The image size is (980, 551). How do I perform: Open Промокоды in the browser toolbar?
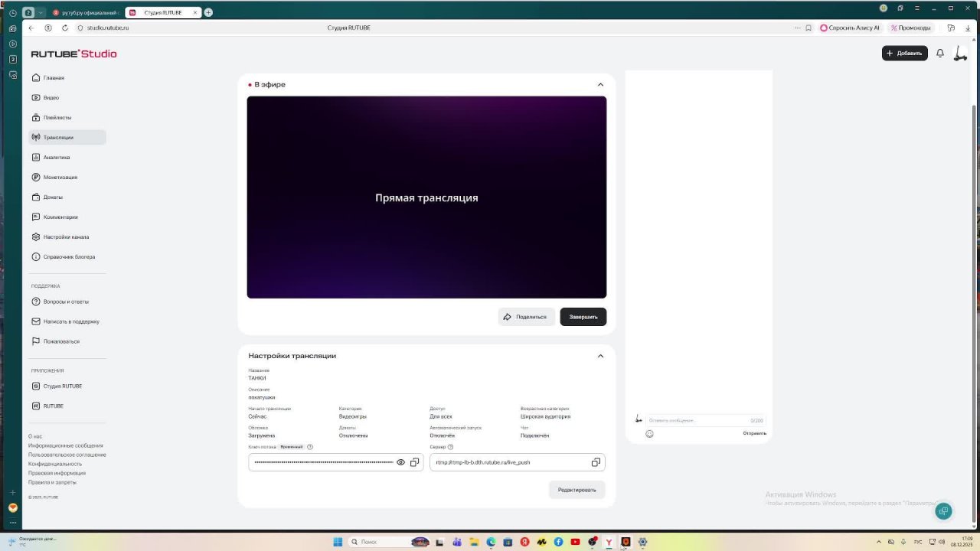[x=911, y=28]
